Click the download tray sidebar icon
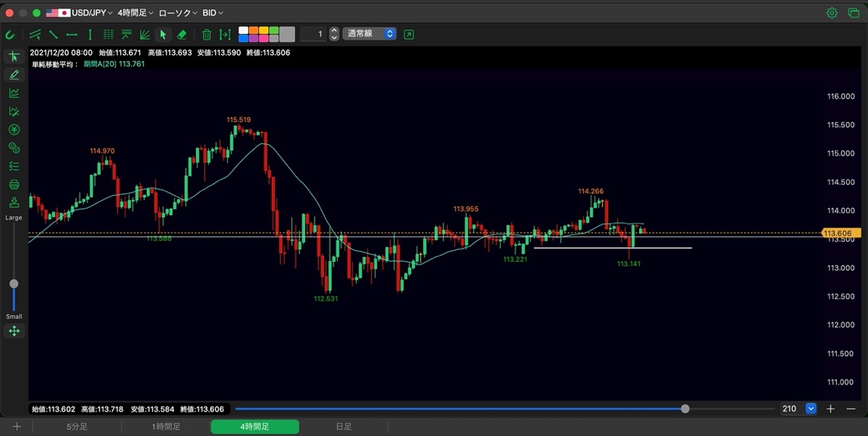868x436 pixels. click(14, 202)
